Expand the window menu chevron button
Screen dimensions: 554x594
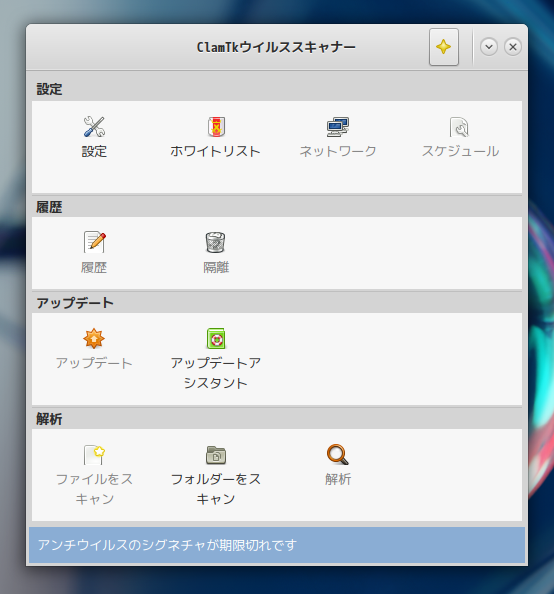[x=489, y=47]
